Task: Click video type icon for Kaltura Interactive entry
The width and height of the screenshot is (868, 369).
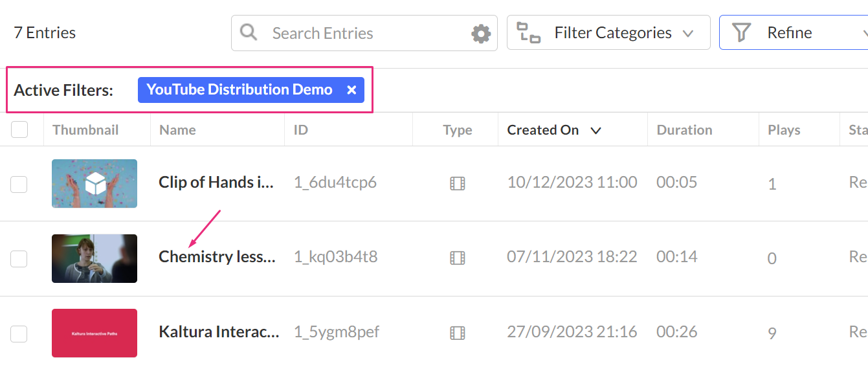Action: [457, 333]
